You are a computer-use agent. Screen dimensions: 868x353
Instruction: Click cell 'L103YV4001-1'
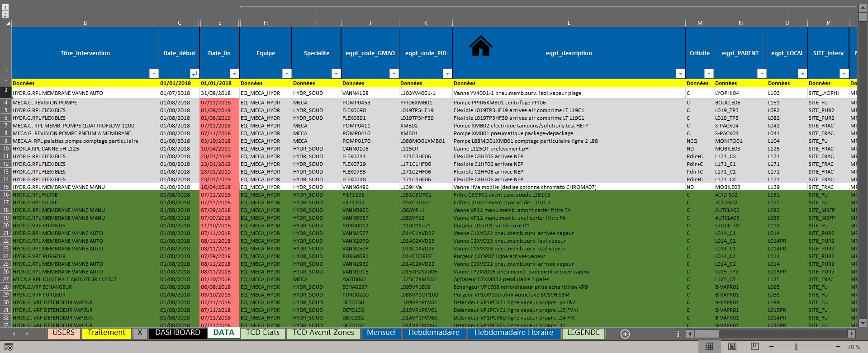(x=426, y=93)
